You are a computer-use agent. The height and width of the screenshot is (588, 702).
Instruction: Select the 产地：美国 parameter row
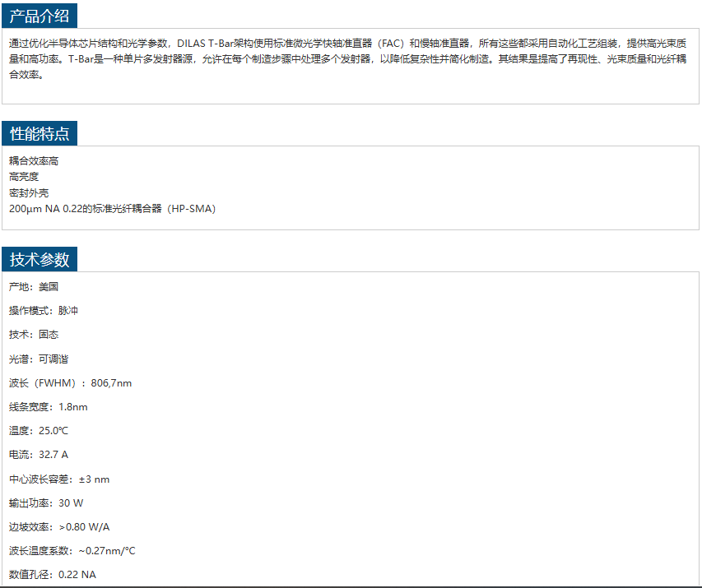click(x=34, y=287)
